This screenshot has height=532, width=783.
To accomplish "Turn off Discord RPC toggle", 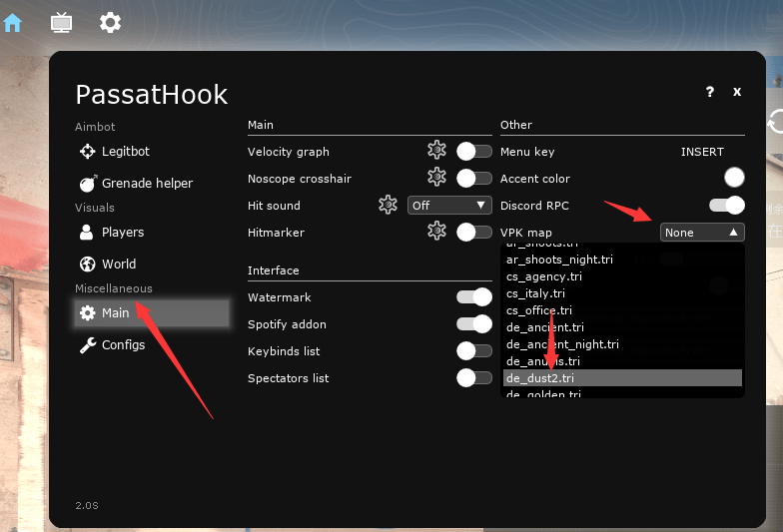I will click(x=726, y=206).
